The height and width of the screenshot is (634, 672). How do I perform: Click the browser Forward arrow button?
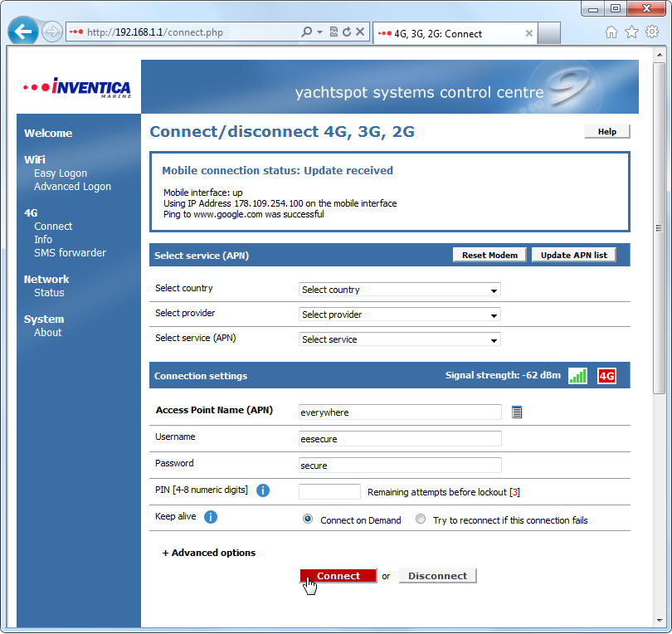pyautogui.click(x=52, y=32)
